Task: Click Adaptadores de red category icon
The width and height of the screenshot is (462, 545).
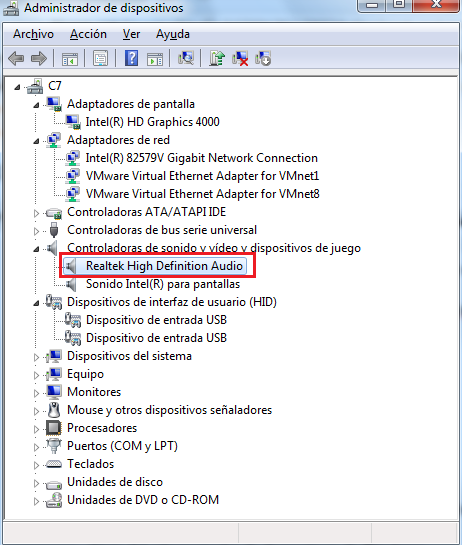Action: point(54,140)
